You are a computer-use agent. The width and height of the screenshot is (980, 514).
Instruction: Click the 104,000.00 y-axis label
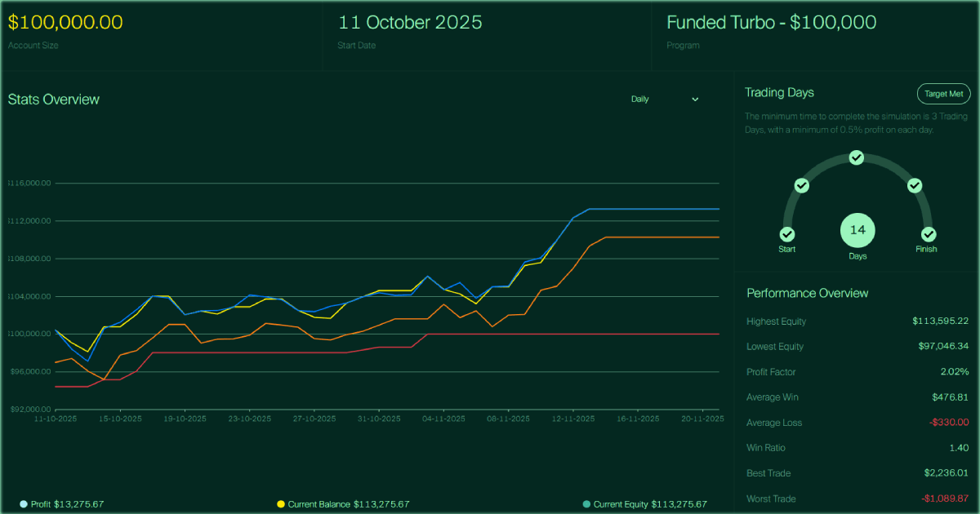click(x=29, y=296)
